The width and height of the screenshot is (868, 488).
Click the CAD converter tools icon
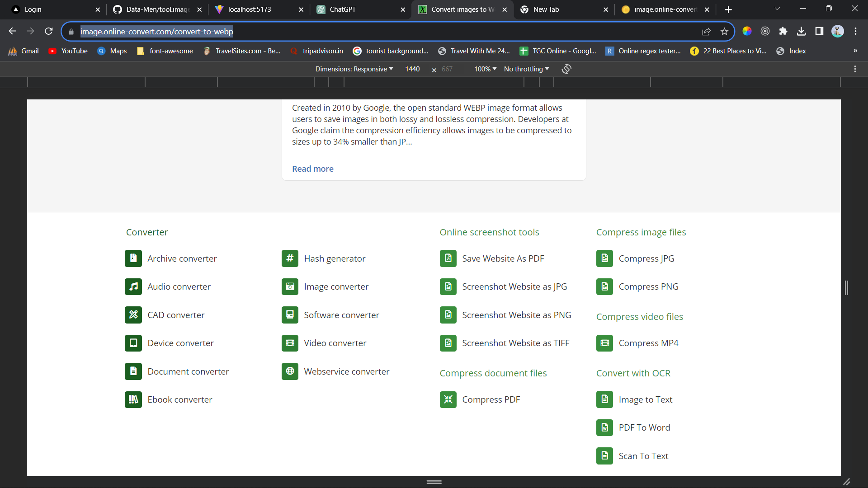pyautogui.click(x=133, y=315)
